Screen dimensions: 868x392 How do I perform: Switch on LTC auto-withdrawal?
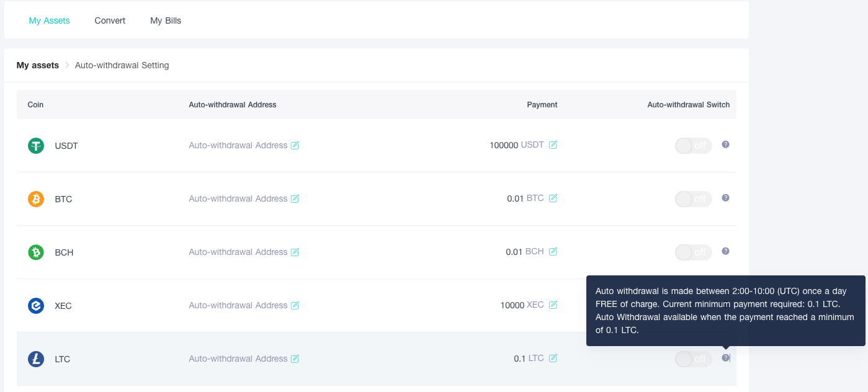point(693,359)
